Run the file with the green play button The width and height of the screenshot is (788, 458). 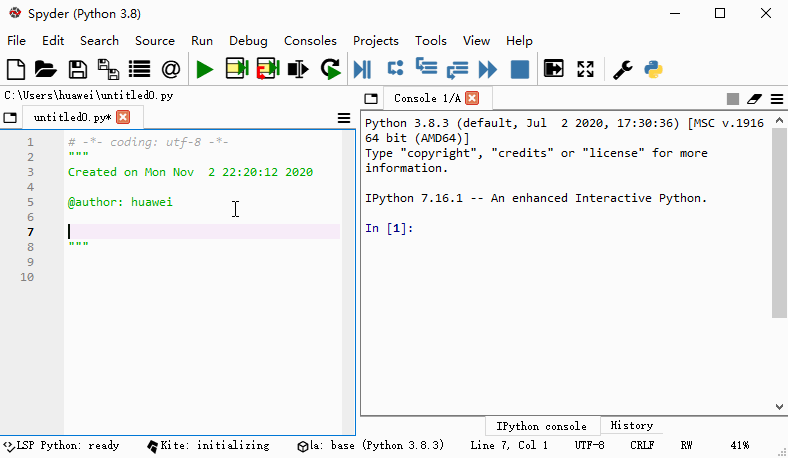tap(205, 69)
